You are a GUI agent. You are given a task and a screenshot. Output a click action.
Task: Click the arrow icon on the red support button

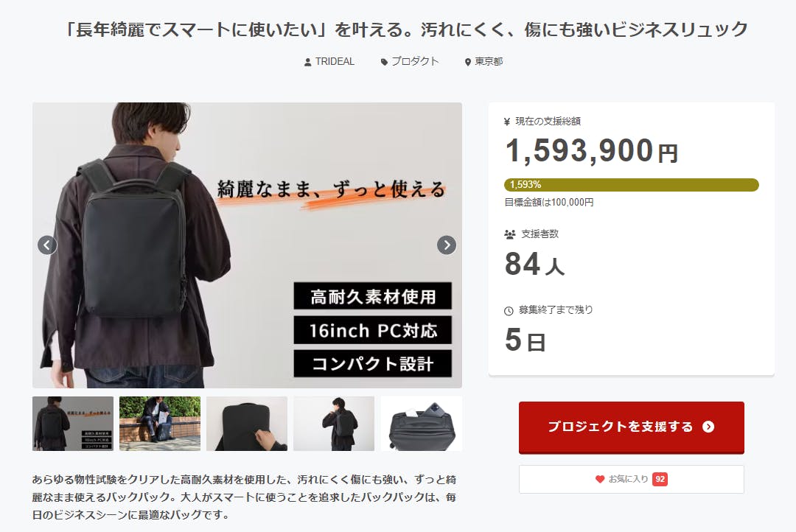708,427
